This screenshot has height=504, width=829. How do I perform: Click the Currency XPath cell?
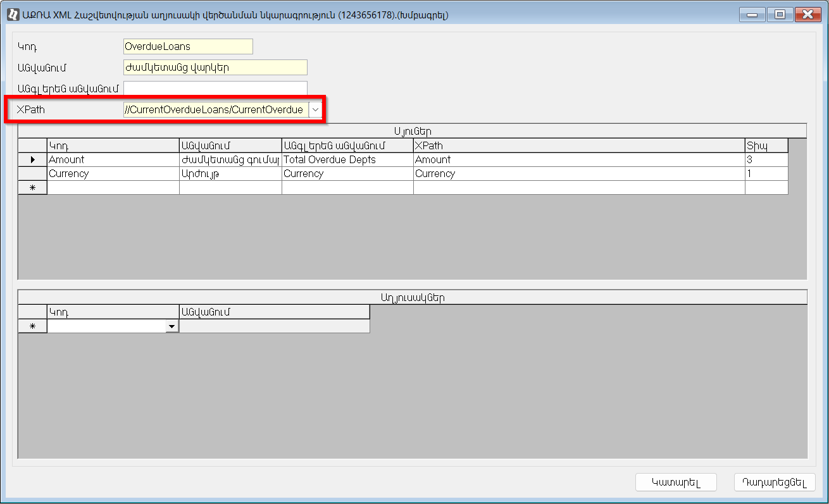(578, 174)
